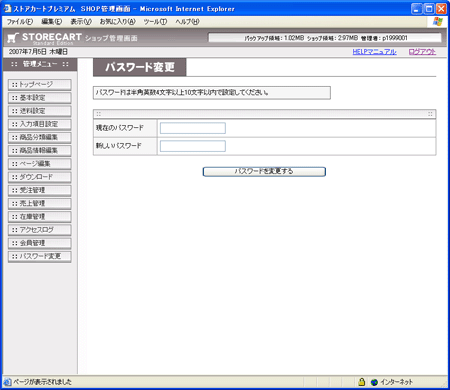
Task: Click the date 2007年7月5日 木曜日
Action: (38, 52)
